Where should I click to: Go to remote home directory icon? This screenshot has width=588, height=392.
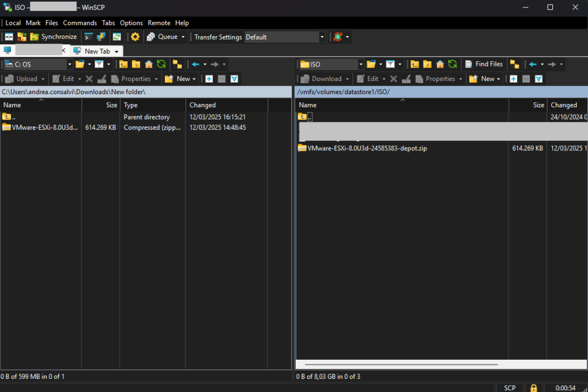tap(440, 64)
